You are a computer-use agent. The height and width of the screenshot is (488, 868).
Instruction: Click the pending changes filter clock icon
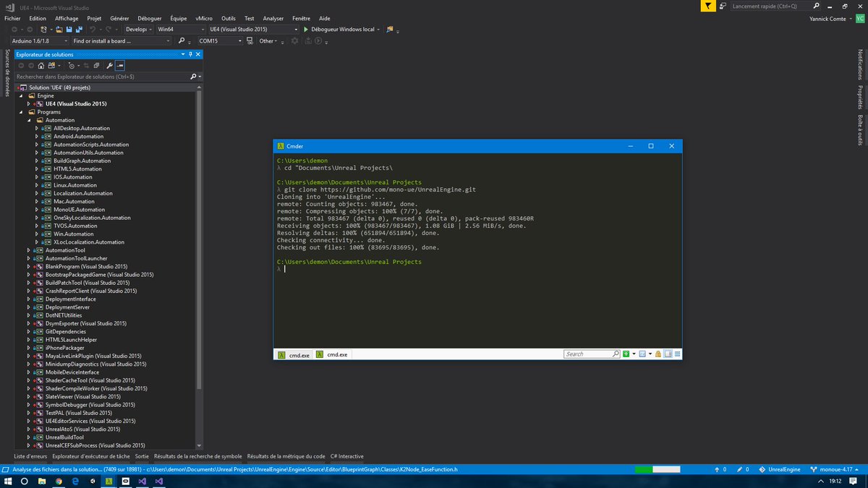click(71, 66)
